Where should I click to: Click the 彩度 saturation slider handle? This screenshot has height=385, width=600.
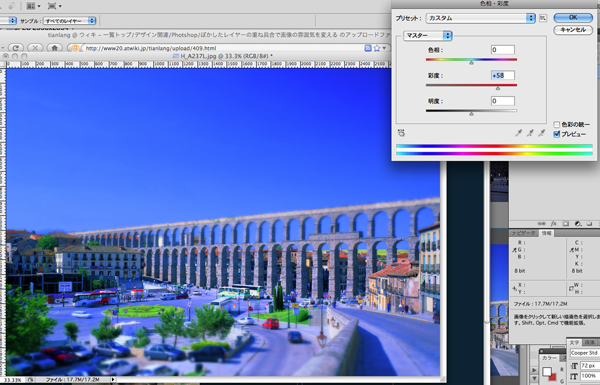click(498, 88)
